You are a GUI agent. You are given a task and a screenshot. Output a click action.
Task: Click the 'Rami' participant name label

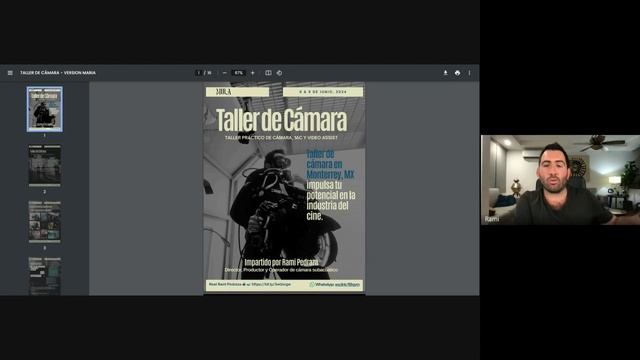(492, 219)
